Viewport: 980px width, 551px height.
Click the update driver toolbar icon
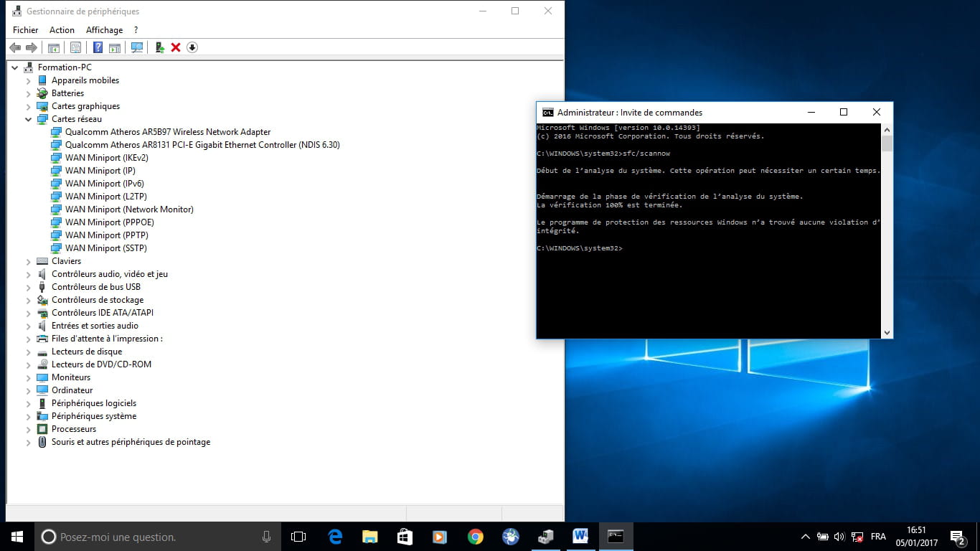pos(160,47)
